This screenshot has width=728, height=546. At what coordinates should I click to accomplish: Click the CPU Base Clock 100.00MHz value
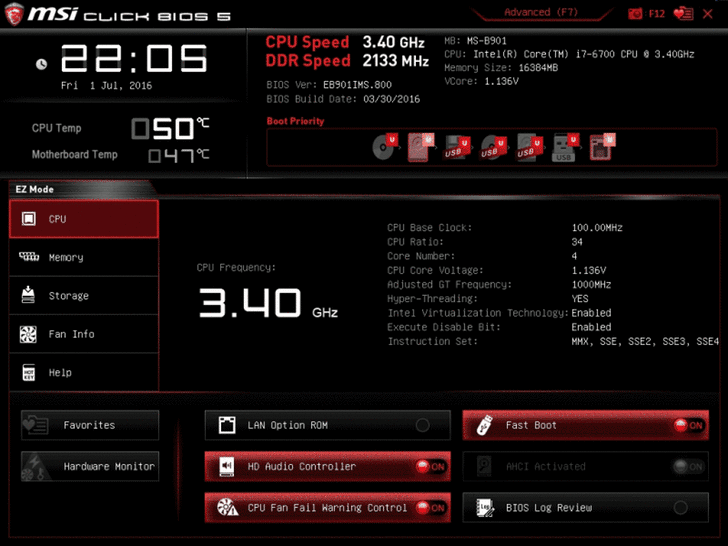coord(597,228)
